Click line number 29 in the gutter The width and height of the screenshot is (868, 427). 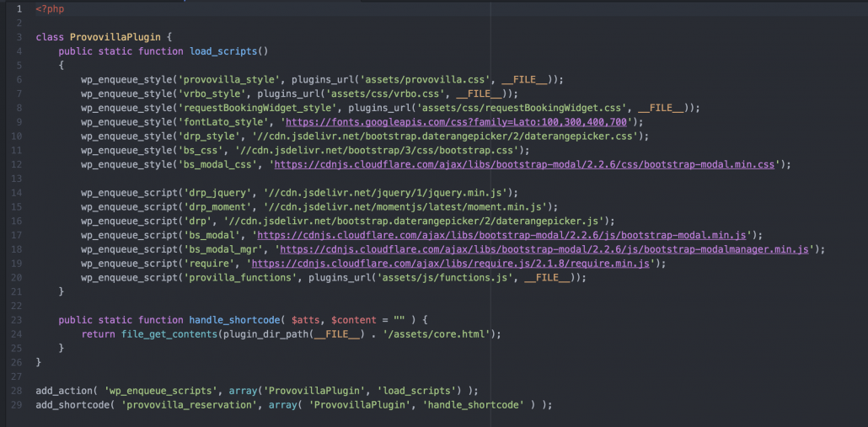(18, 405)
